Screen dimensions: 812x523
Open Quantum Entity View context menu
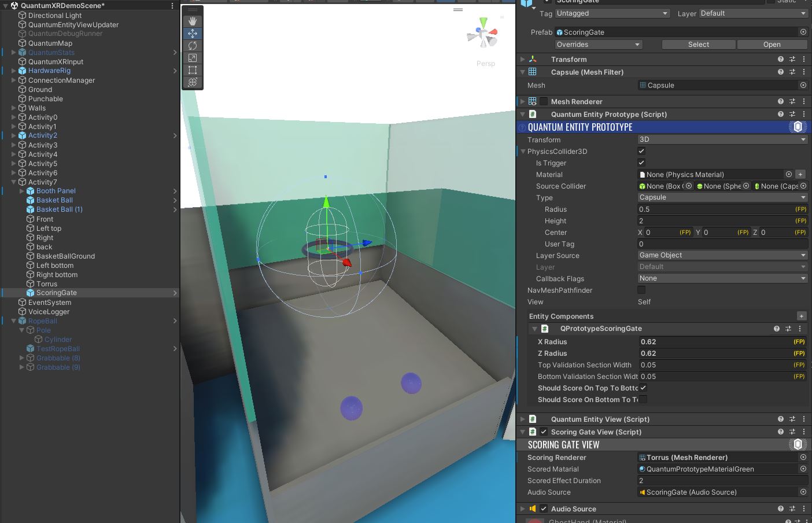(804, 419)
